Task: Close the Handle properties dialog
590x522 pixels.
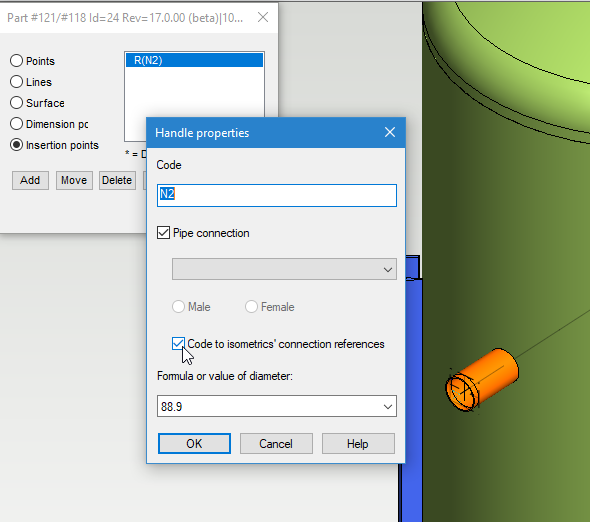Action: pyautogui.click(x=390, y=132)
